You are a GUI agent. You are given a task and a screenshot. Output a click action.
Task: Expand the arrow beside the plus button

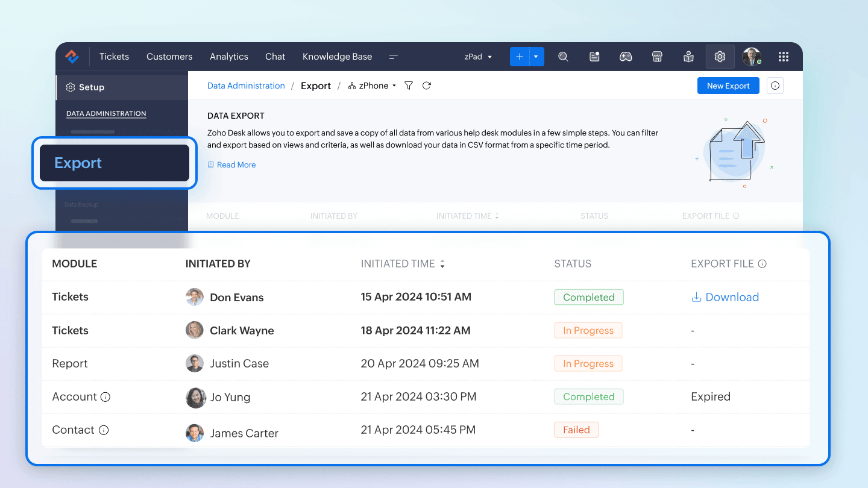536,57
